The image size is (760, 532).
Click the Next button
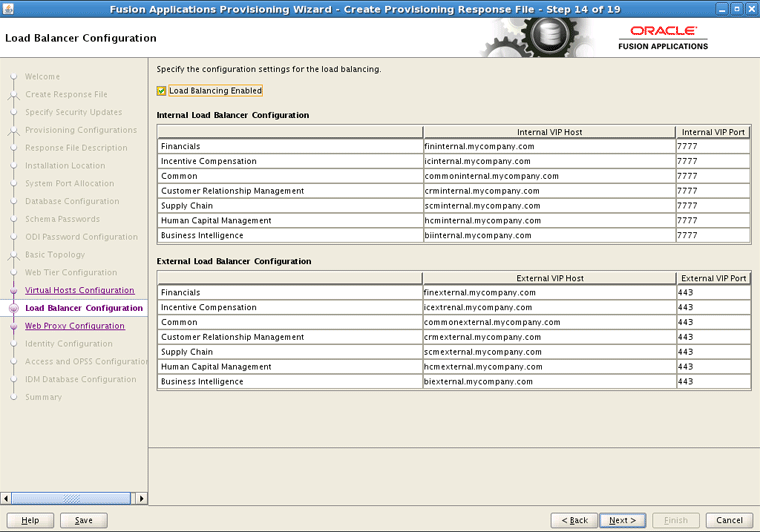pyautogui.click(x=622, y=520)
